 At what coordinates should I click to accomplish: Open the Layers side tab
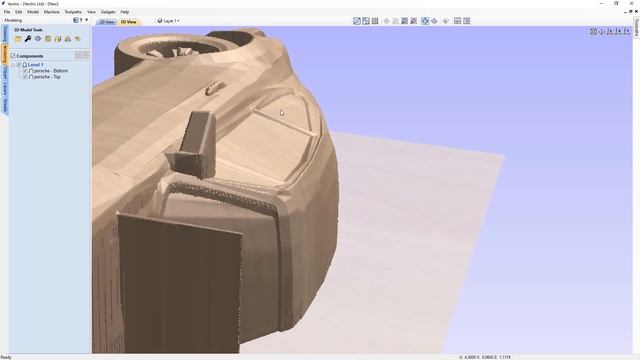tap(5, 89)
